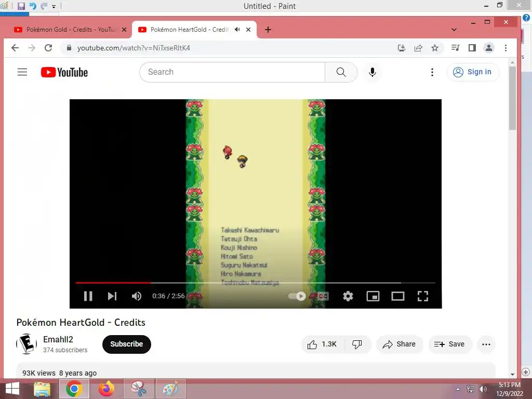Viewport: 532px width, 399px height.
Task: Go back in the browser
Action: pos(15,48)
